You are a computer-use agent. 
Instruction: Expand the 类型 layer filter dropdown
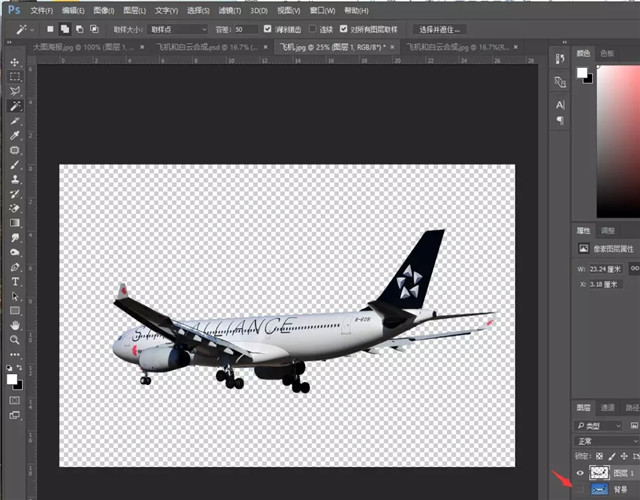point(607,425)
